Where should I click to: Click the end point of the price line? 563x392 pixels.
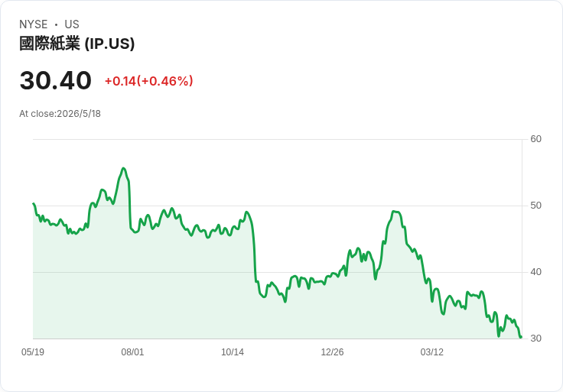click(521, 337)
